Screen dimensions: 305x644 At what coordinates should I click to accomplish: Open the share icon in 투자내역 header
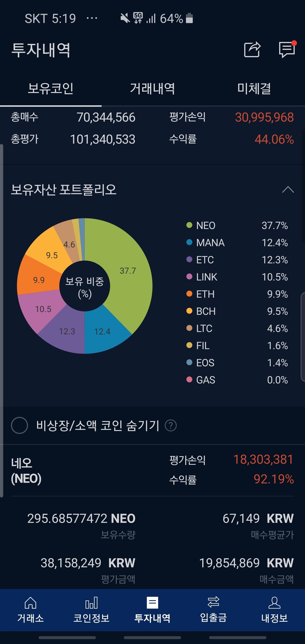tap(253, 49)
